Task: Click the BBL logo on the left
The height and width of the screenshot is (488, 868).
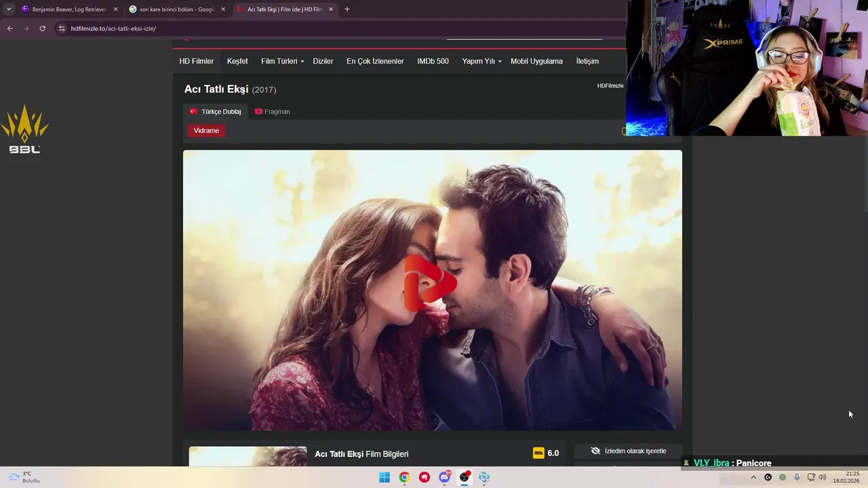Action: (x=24, y=129)
